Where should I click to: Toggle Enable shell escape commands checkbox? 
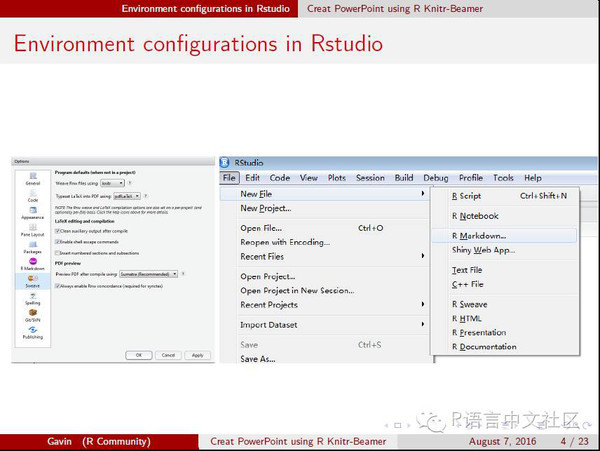[x=58, y=242]
